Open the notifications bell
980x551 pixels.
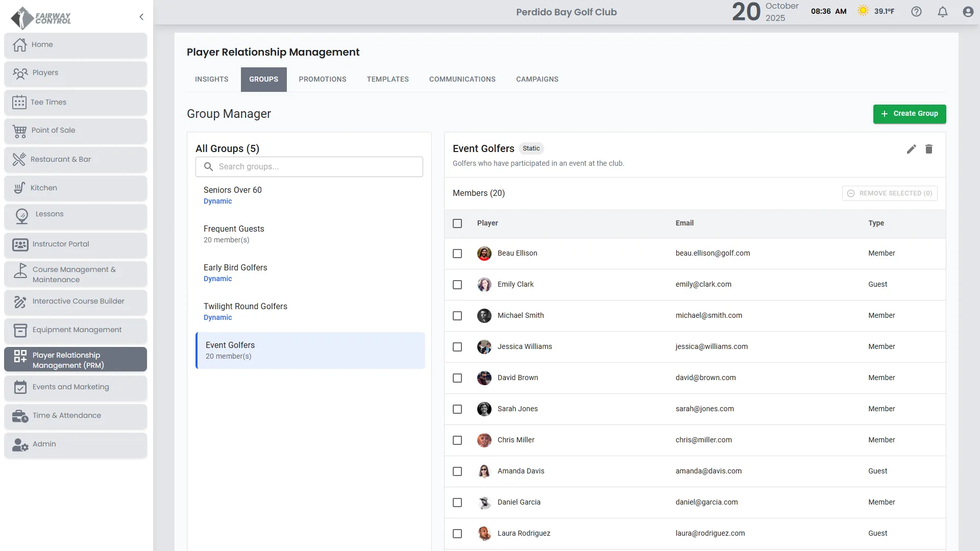tap(942, 12)
